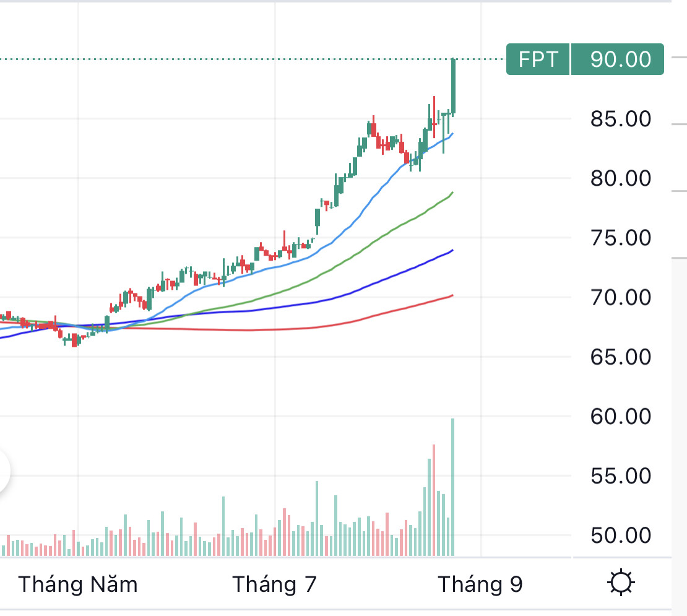Select the light blue moving average line

(371, 198)
